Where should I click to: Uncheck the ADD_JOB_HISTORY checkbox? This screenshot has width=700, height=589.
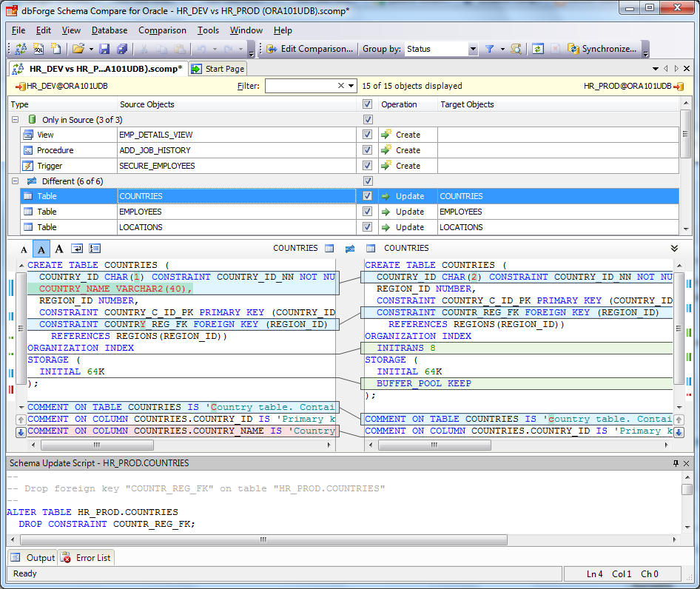coord(368,150)
